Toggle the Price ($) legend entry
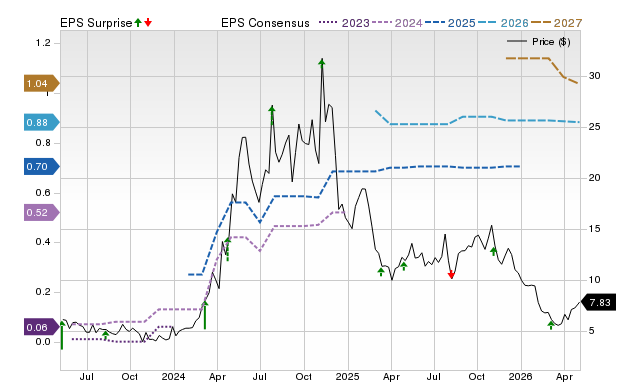Screen dimensions: 640x382 [x=539, y=42]
